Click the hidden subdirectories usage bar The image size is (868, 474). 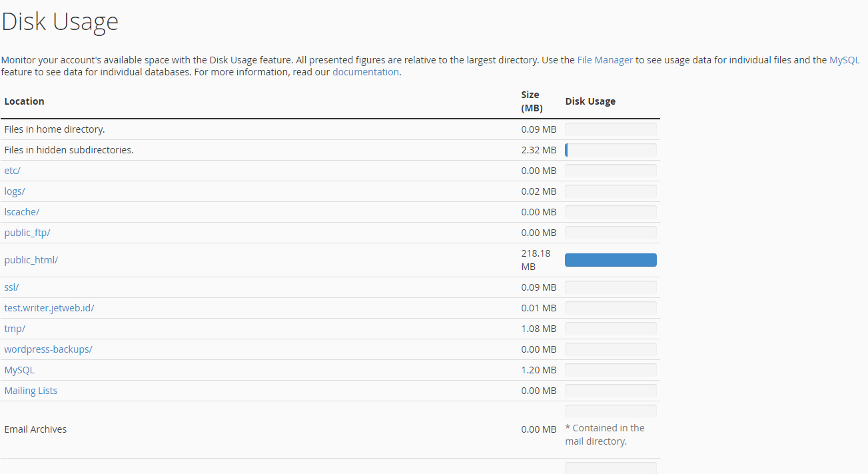(x=610, y=149)
